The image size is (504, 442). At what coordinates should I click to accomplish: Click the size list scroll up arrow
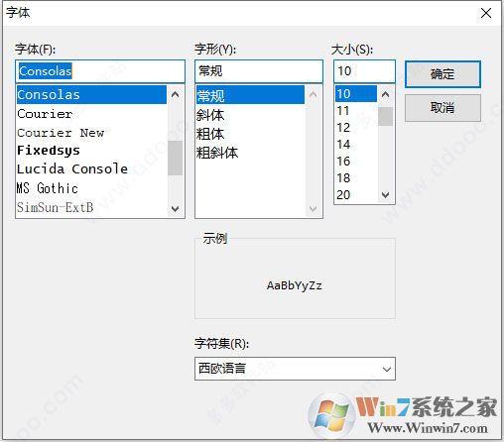coord(385,95)
